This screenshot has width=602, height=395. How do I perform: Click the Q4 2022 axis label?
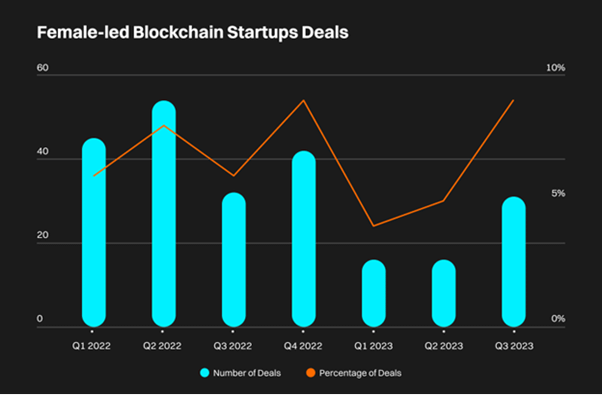303,346
